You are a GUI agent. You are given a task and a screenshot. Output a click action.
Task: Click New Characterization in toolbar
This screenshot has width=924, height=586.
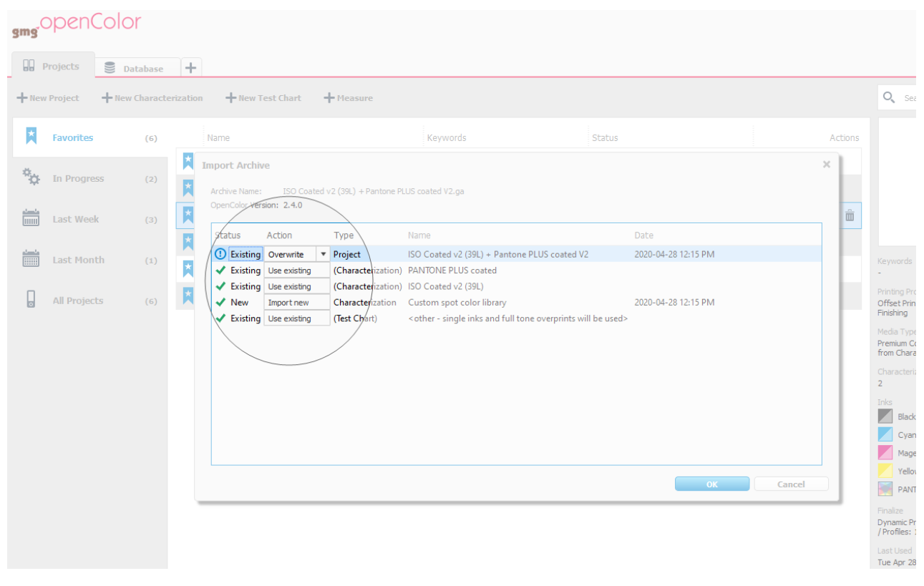click(x=152, y=98)
